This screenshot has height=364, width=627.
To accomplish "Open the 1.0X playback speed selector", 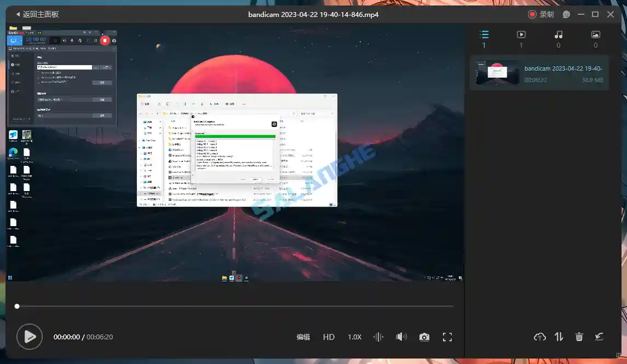I will pos(354,337).
